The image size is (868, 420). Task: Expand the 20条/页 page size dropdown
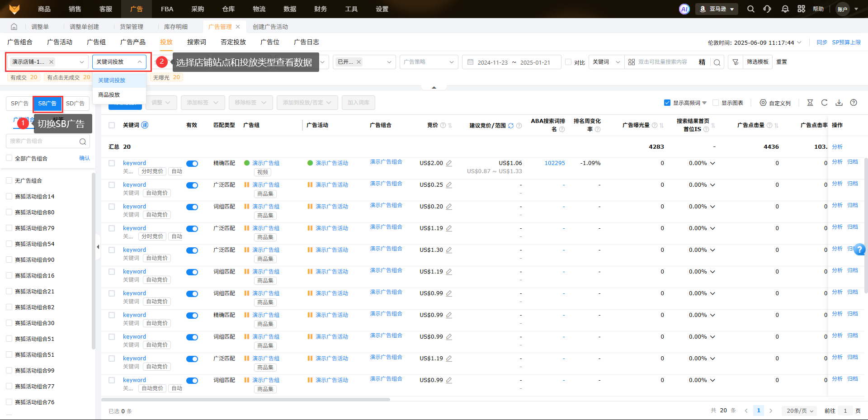800,411
